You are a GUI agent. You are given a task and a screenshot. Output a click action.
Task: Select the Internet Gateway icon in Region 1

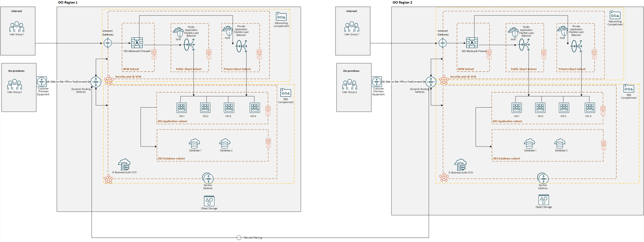108,43
